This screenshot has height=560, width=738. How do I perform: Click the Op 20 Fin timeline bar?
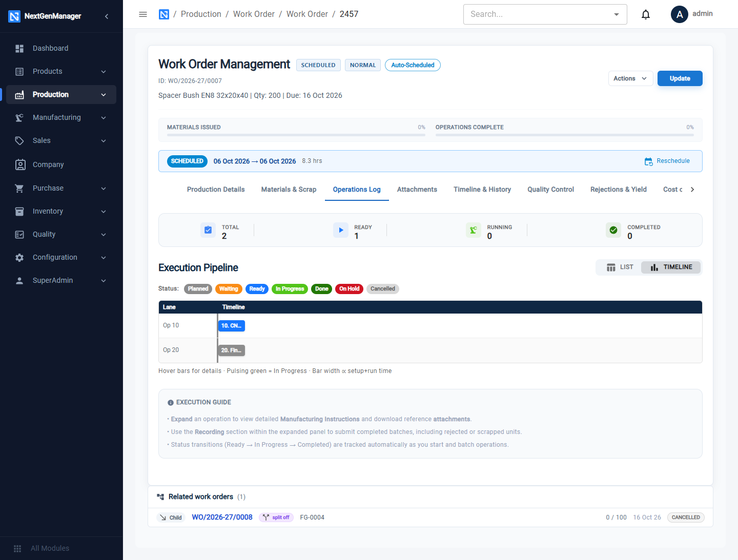tap(232, 350)
